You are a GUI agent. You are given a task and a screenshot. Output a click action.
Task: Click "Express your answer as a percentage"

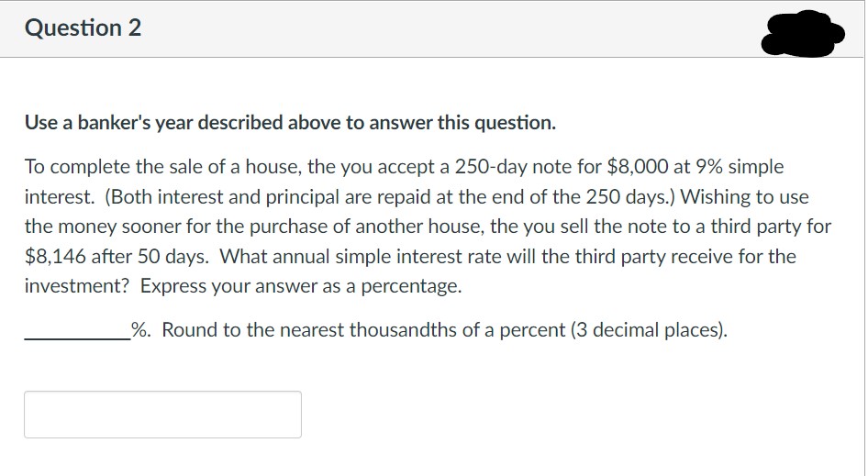[x=300, y=286]
